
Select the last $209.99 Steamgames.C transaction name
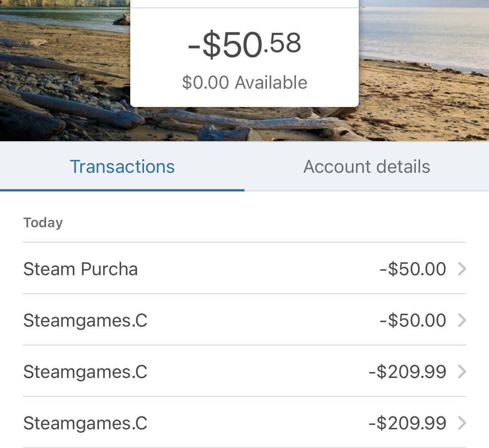[x=85, y=423]
